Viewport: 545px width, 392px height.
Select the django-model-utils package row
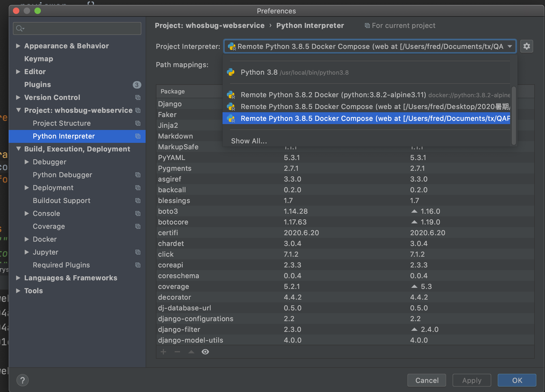coord(345,340)
